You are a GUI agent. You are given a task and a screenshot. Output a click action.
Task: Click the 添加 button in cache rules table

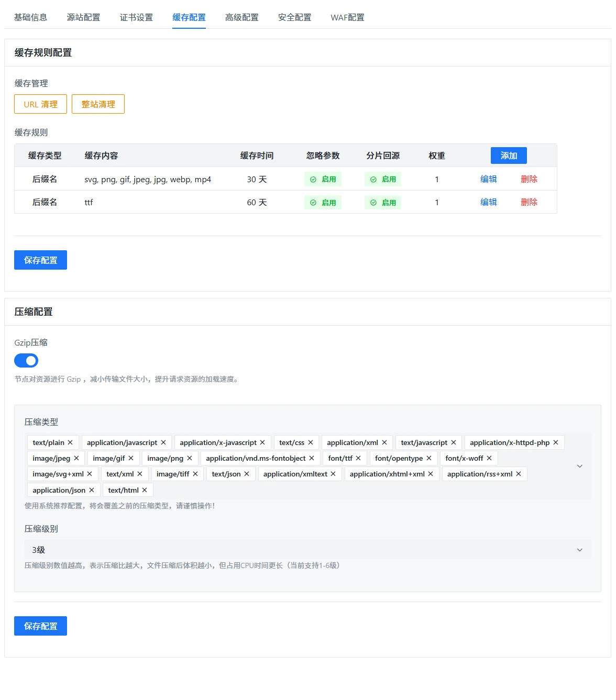509,155
